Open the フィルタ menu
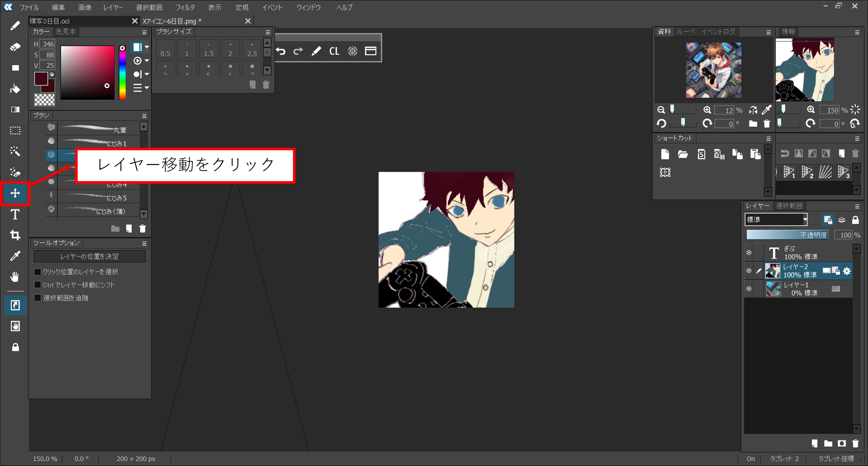 pyautogui.click(x=185, y=7)
